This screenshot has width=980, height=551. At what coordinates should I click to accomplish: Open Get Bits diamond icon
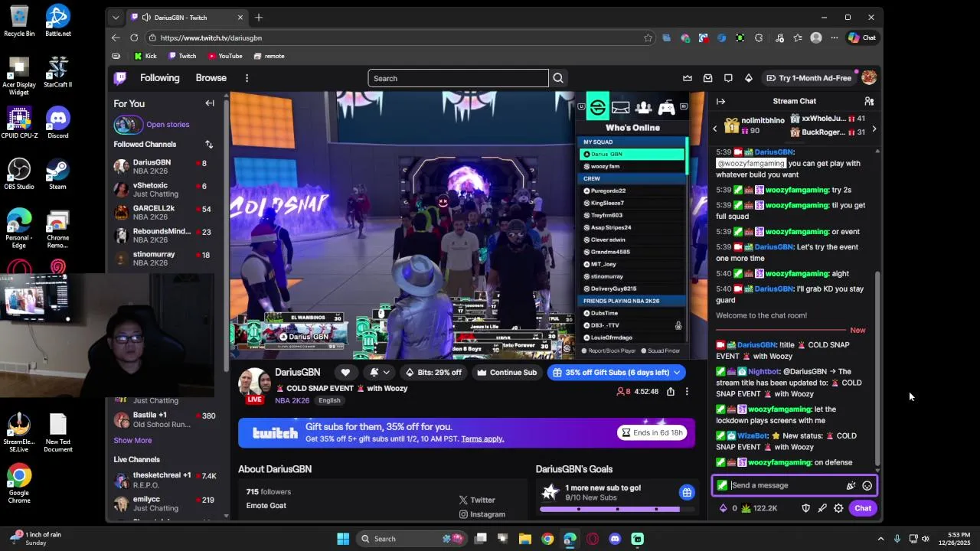point(749,78)
